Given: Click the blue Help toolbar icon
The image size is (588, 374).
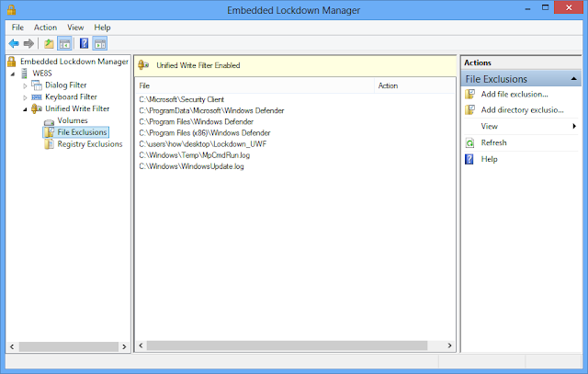Looking at the screenshot, I should point(84,43).
